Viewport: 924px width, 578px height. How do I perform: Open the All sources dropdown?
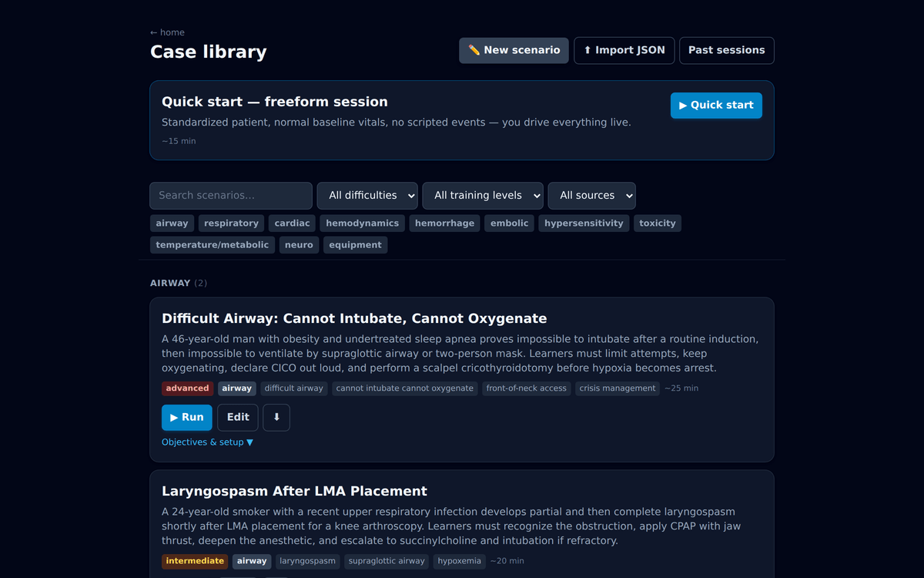[x=592, y=196]
